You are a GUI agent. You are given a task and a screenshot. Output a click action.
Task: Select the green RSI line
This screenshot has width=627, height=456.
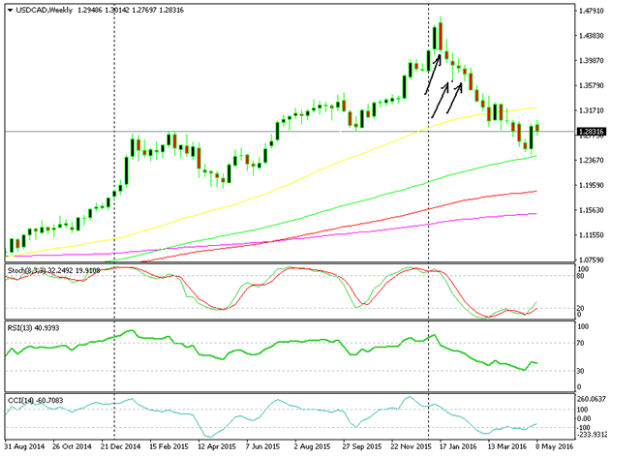pyautogui.click(x=280, y=343)
